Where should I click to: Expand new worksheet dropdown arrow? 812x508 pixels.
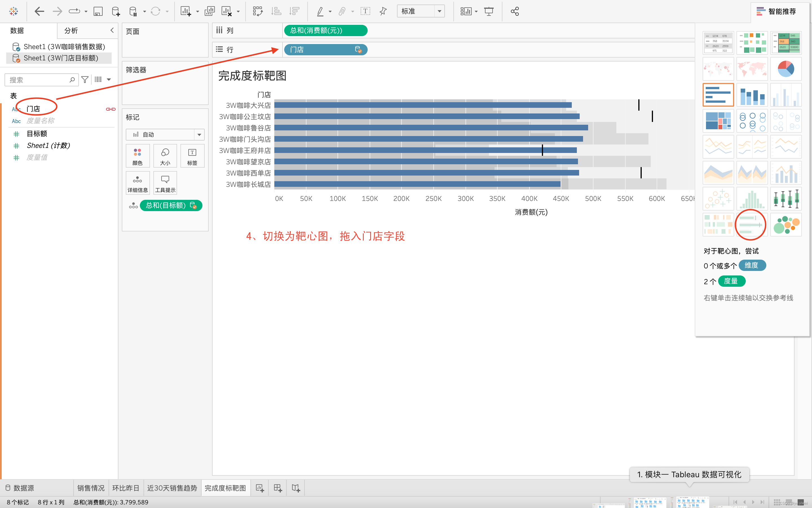(x=198, y=12)
